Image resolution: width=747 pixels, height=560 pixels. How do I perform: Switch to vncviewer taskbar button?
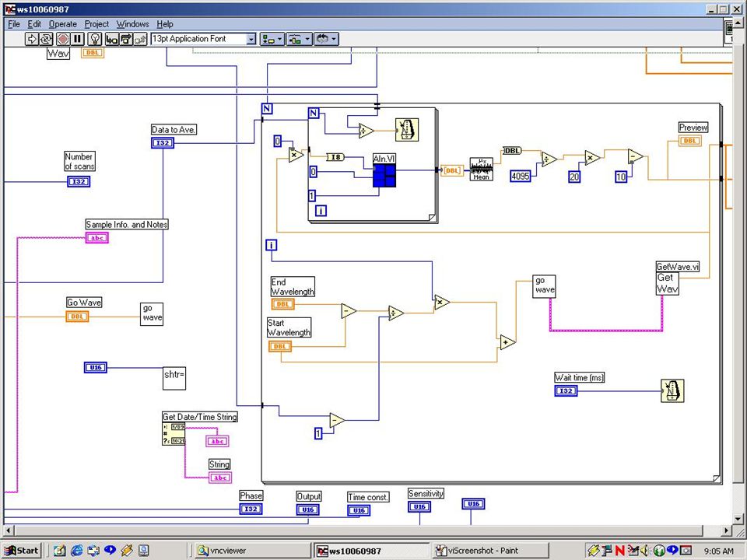click(252, 551)
